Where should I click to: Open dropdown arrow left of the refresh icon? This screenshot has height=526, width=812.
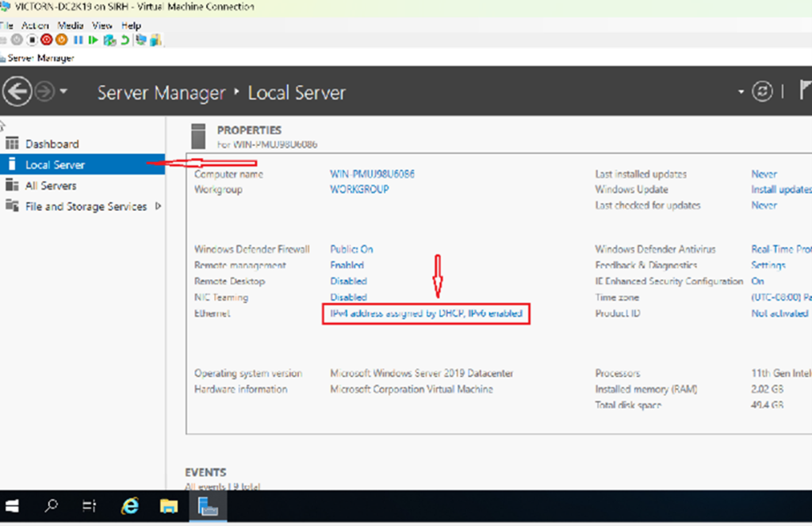coord(741,92)
